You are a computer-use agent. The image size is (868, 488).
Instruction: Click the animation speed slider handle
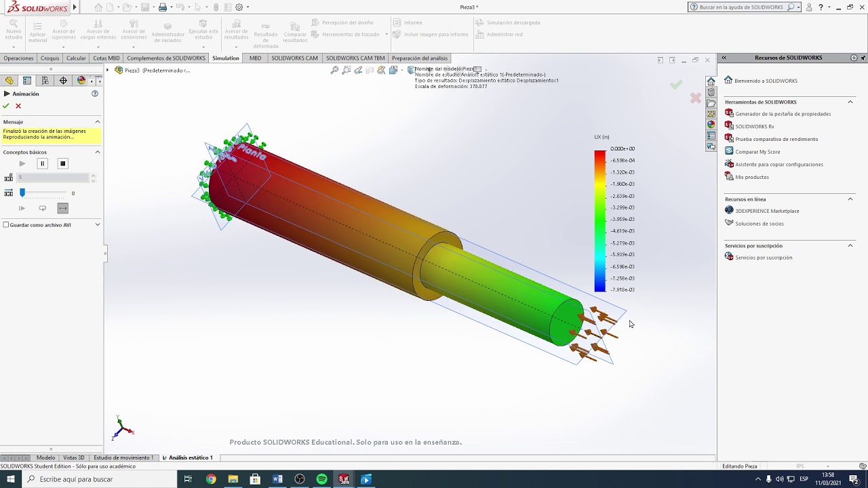pyautogui.click(x=22, y=193)
